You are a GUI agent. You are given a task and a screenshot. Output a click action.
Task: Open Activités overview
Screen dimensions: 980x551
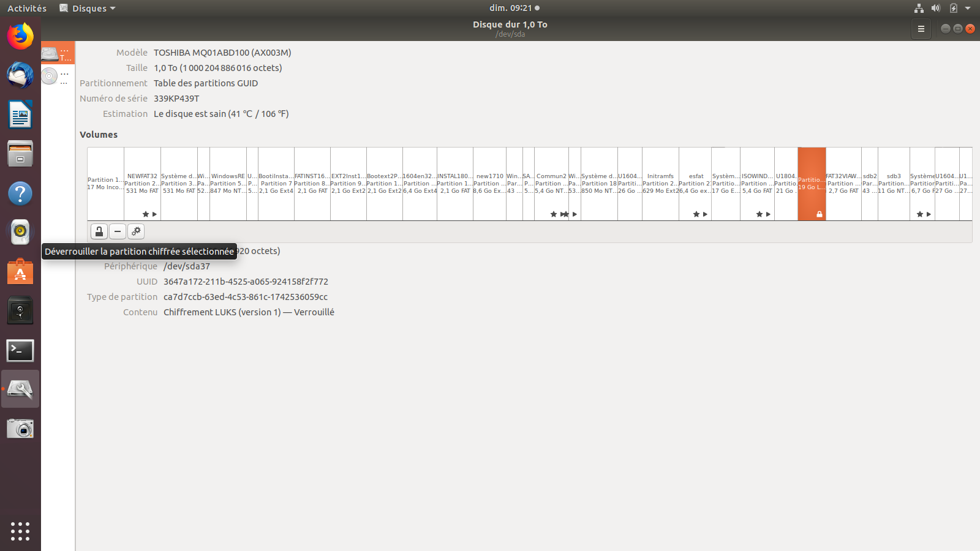(27, 8)
